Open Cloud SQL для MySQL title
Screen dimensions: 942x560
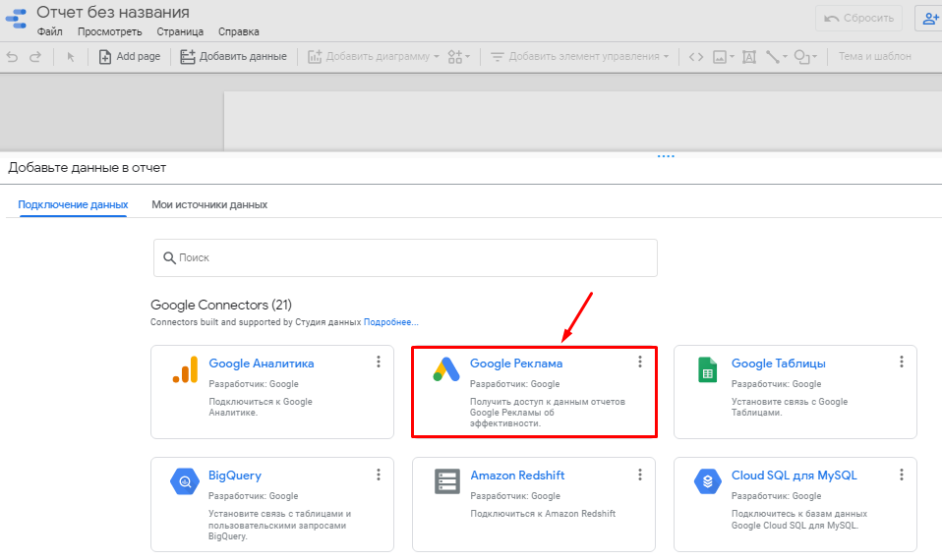pyautogui.click(x=794, y=476)
